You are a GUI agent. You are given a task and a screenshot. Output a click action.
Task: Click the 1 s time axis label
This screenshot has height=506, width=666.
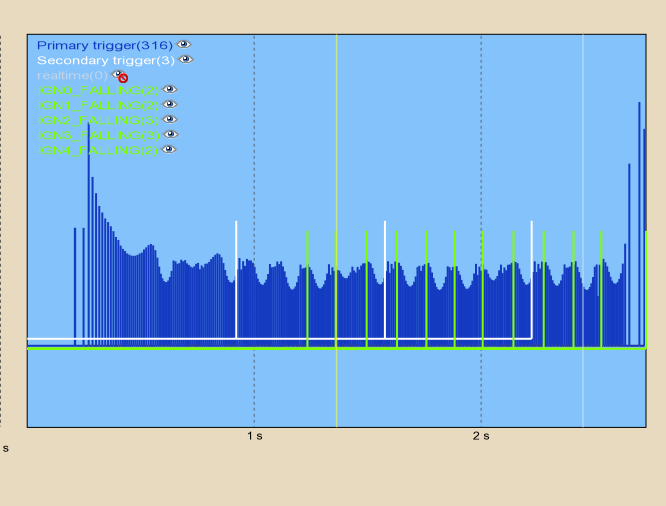coord(255,436)
